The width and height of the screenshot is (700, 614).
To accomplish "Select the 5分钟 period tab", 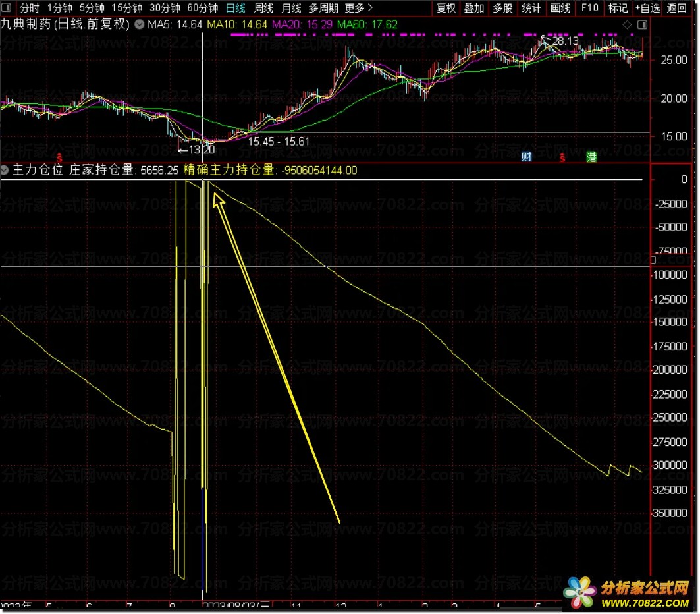I will pyautogui.click(x=92, y=8).
